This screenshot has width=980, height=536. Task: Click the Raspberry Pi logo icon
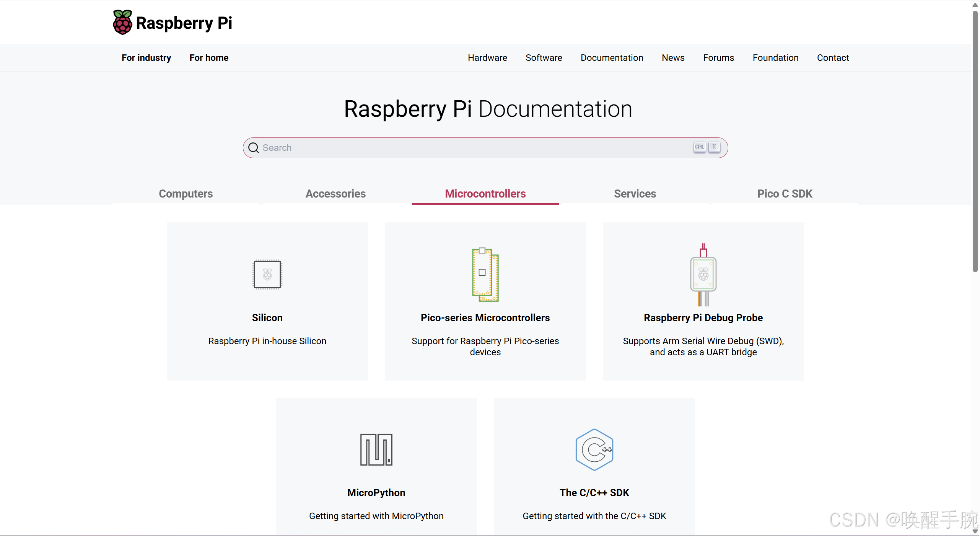point(122,22)
